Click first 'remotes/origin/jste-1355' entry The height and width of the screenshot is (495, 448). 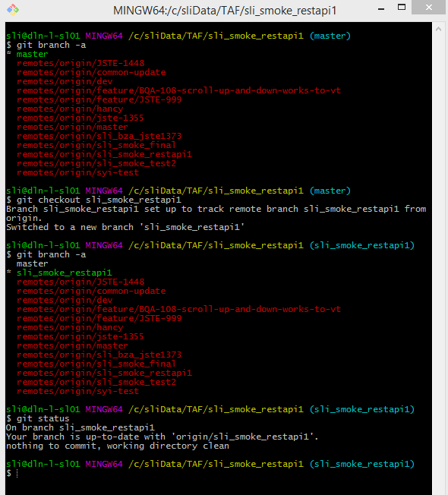click(80, 118)
